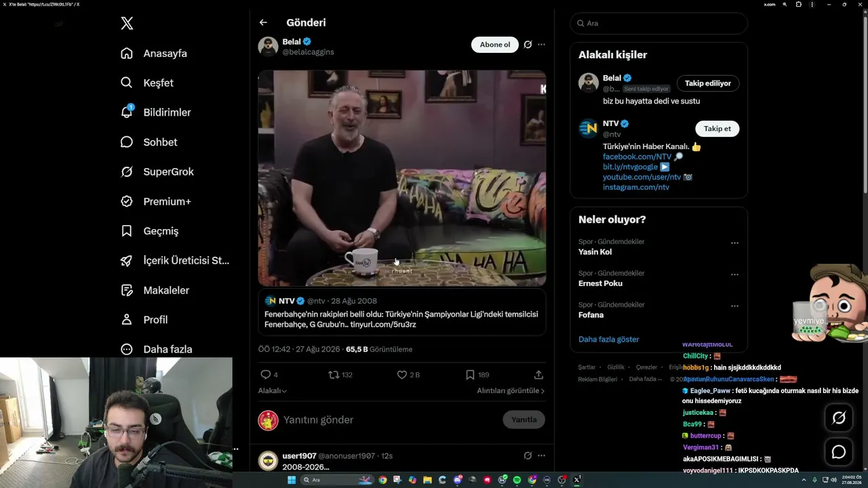The height and width of the screenshot is (488, 868).
Task: Go to Anasayfa in the sidebar
Action: coord(153,54)
